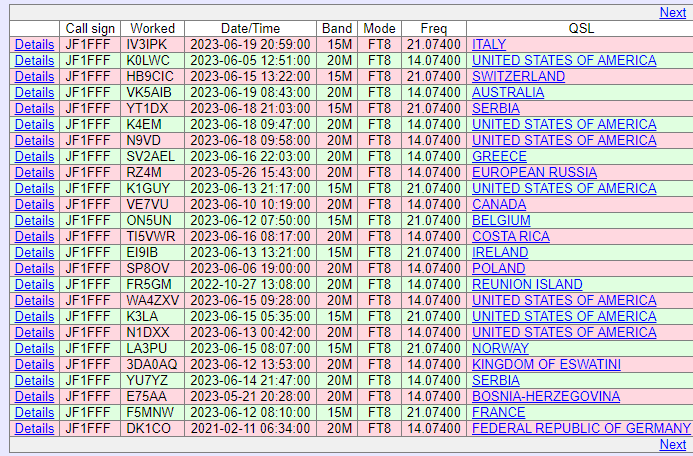Follow the IRELAND QSL link
693x456 pixels.
[500, 252]
